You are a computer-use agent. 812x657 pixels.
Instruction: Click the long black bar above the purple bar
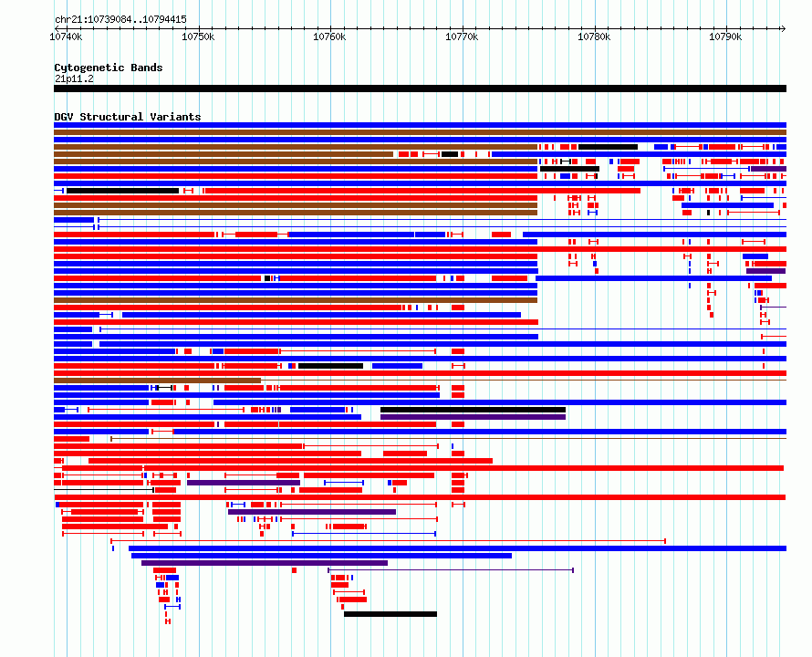(x=473, y=410)
